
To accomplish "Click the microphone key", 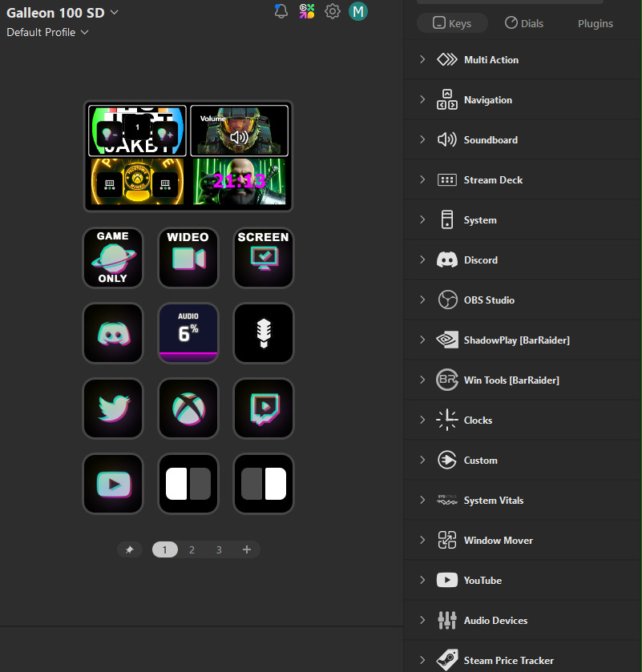I will coord(264,332).
